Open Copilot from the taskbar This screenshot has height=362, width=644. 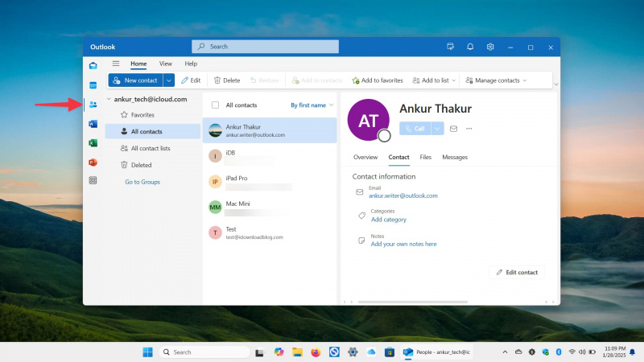point(279,352)
